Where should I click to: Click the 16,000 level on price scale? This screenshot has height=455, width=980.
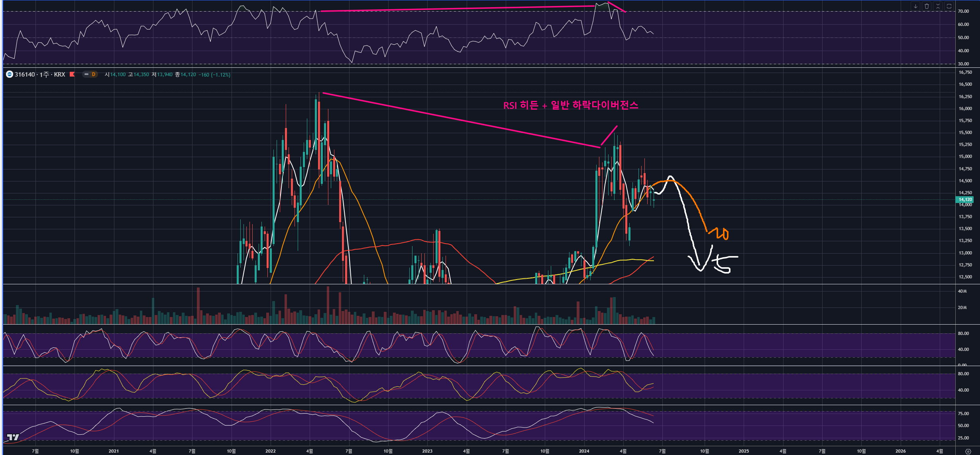[965, 108]
